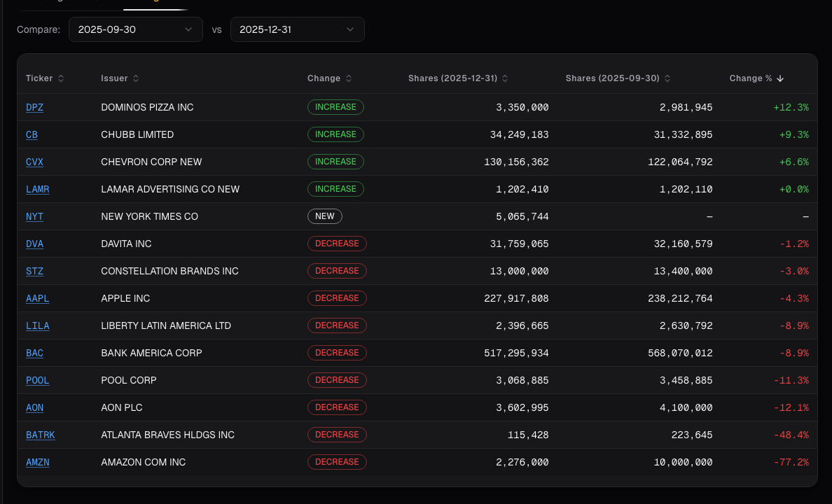Switch to the highlighted tab above Compare

pos(154,3)
